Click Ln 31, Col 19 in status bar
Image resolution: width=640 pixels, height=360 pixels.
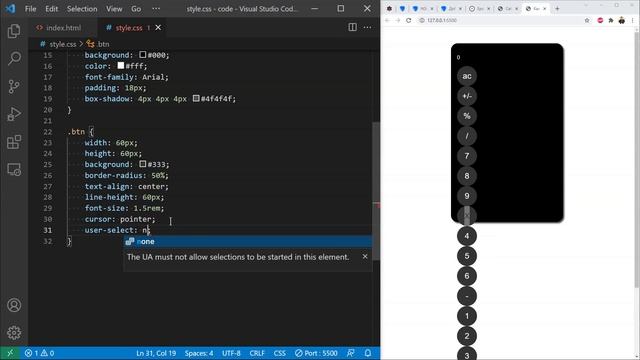[x=156, y=353]
